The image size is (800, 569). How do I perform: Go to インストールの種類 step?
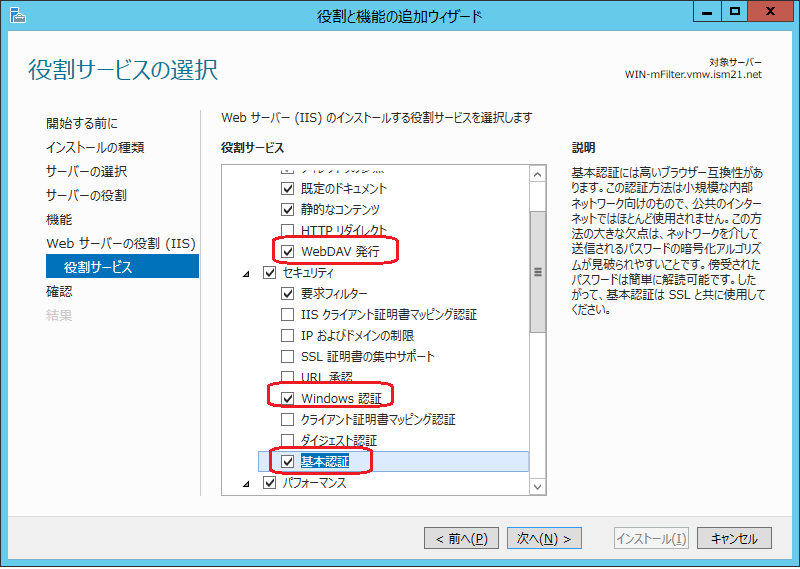pyautogui.click(x=95, y=147)
